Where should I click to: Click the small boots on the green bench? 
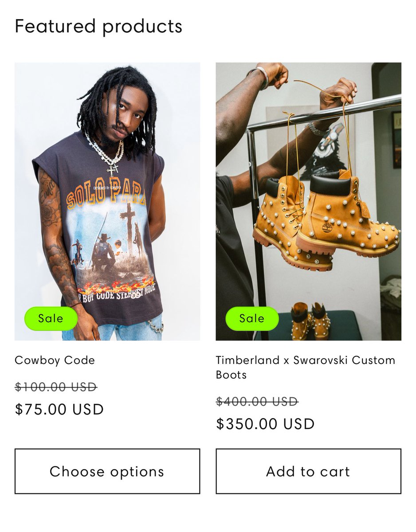(310, 321)
